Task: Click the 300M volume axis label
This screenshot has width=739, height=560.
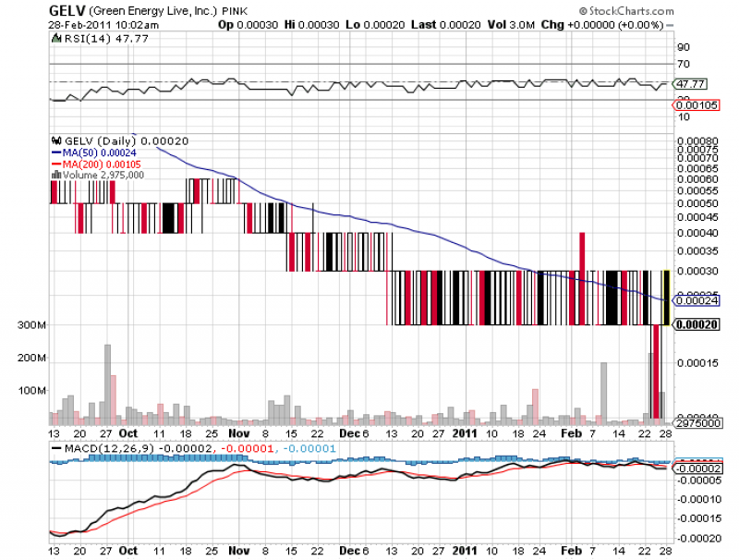Action: pyautogui.click(x=31, y=325)
